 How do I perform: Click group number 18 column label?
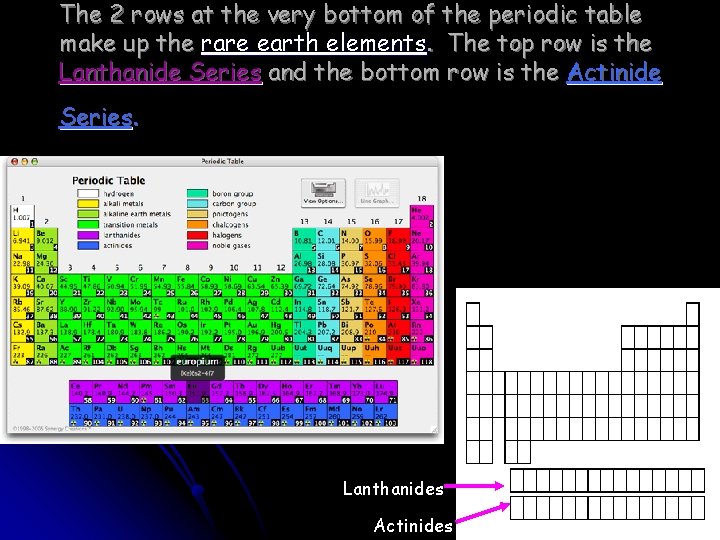[422, 199]
